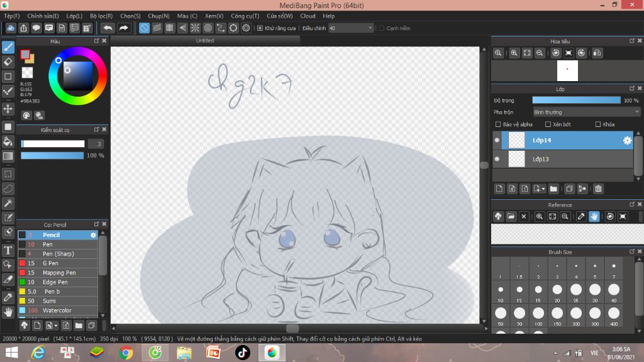Select the Hand tool
This screenshot has height=362, width=644.
[x=8, y=312]
